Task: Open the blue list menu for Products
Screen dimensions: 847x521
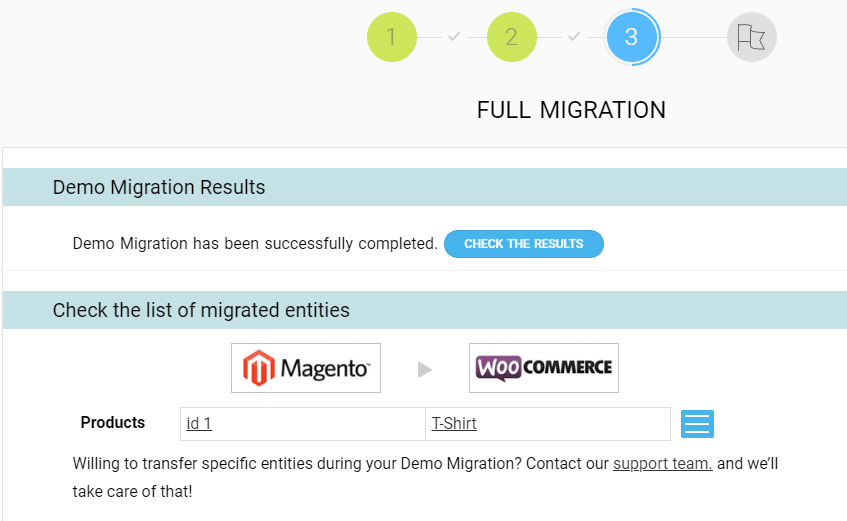Action: 697,423
